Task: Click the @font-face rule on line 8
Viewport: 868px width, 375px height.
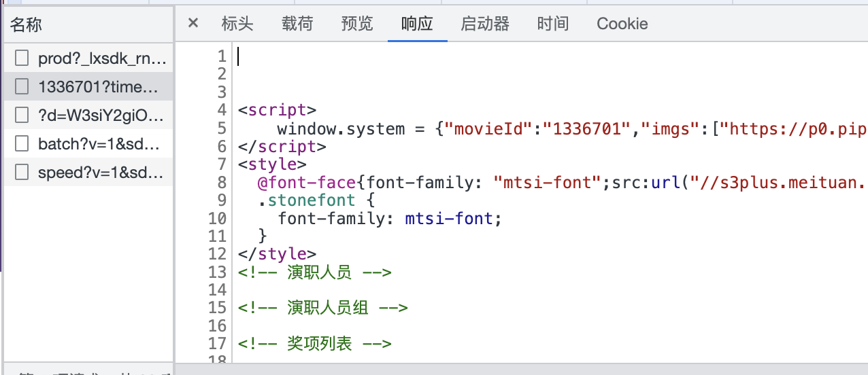Action: 307,183
